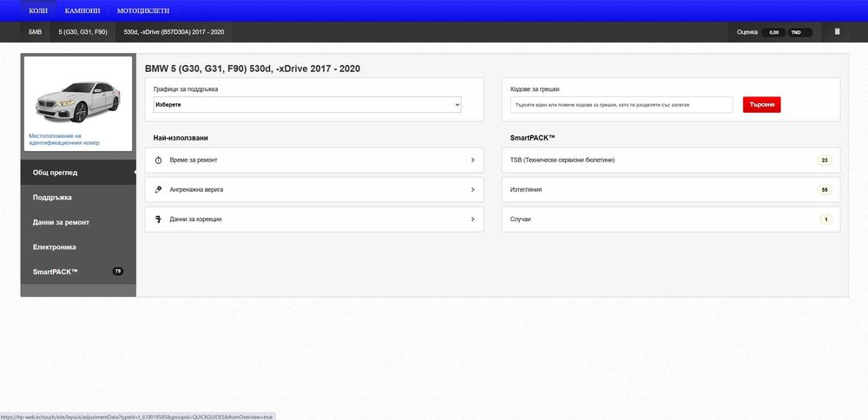Image resolution: width=868 pixels, height=420 pixels.
Task: Select SmartPACK™ in the sidebar
Action: coord(78,272)
